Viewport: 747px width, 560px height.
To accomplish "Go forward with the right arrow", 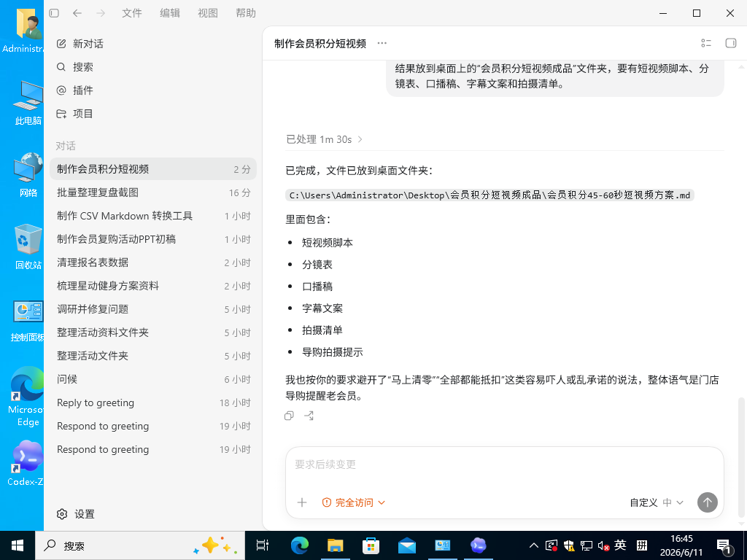I will [x=101, y=13].
